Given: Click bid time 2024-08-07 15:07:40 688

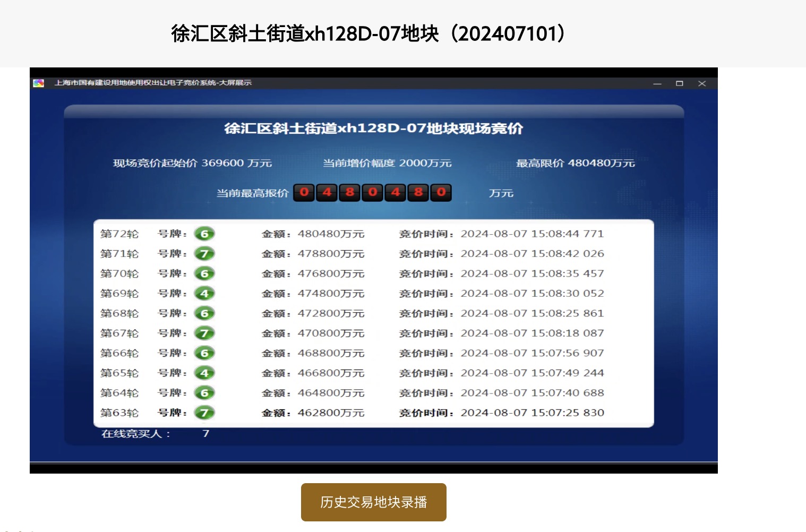Looking at the screenshot, I should pos(533,393).
